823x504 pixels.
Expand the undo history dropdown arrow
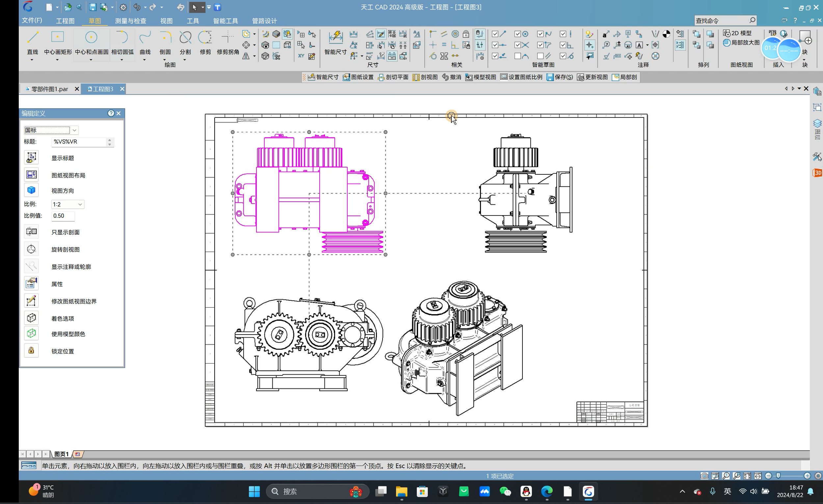(145, 7)
